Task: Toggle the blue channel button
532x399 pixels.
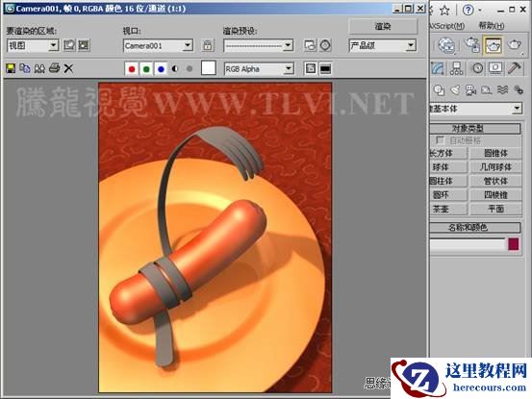Action: (161, 69)
